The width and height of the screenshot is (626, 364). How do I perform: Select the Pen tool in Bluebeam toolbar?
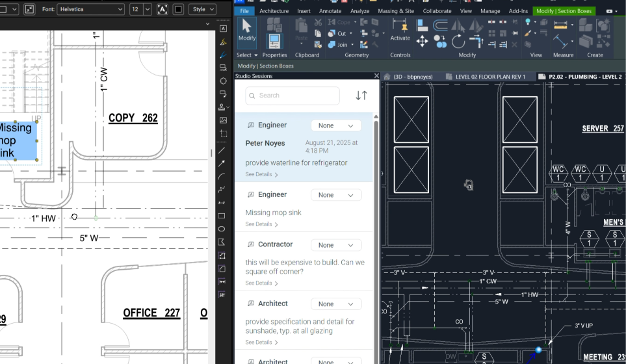coord(223,55)
